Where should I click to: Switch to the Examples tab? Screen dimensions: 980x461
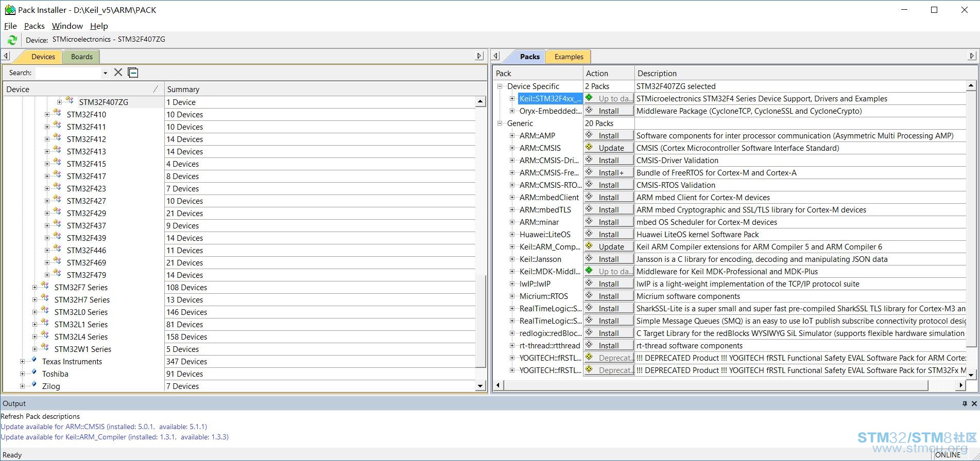tap(569, 57)
